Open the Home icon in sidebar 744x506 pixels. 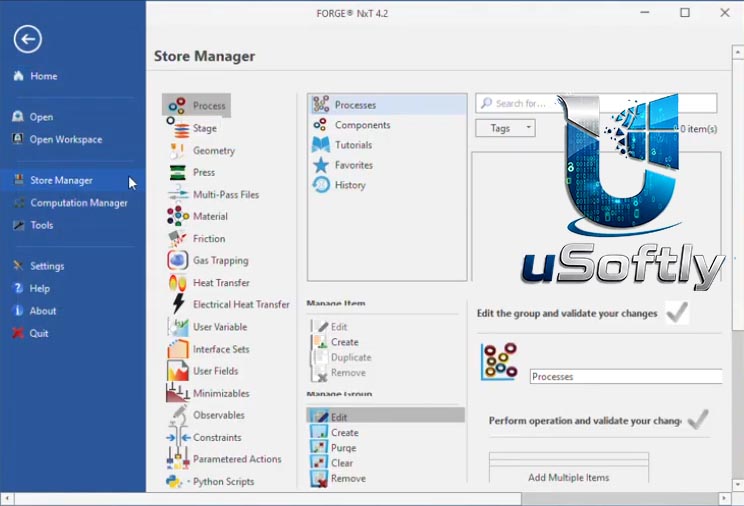click(19, 75)
